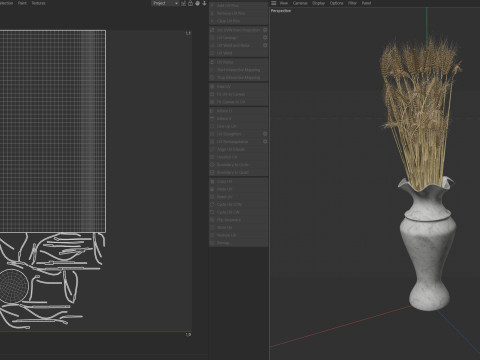
Task: Open the Project dropdown in UV editor
Action: (x=165, y=3)
